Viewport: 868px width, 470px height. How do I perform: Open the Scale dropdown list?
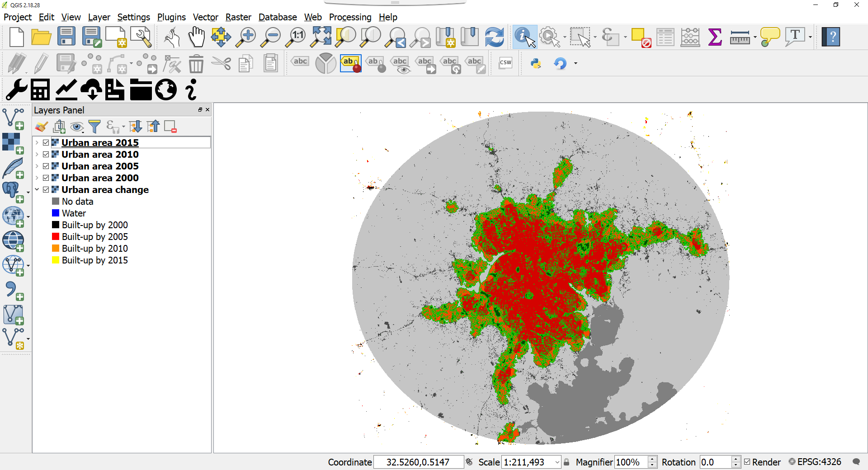[x=557, y=462]
